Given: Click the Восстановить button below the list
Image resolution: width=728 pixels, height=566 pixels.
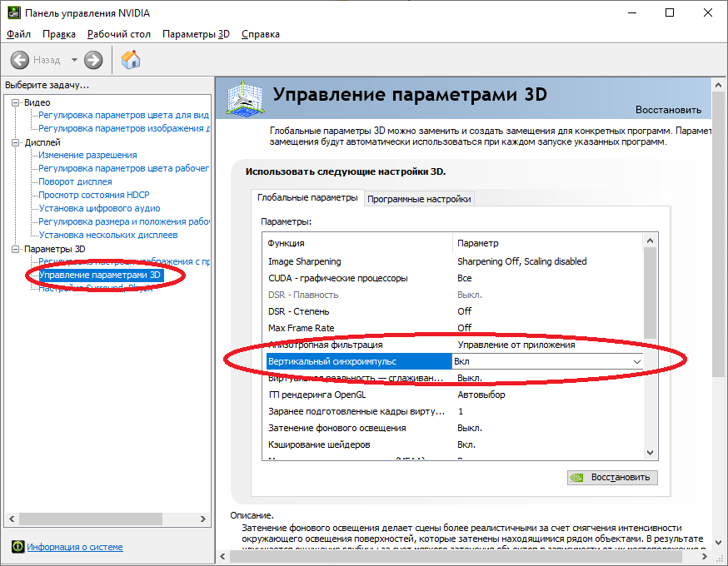Looking at the screenshot, I should coord(612,478).
